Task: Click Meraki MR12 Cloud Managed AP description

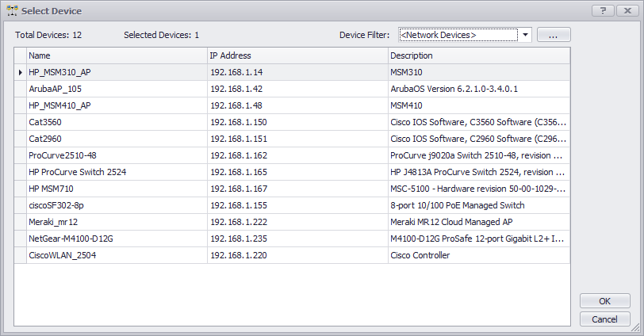Action: [x=479, y=222]
